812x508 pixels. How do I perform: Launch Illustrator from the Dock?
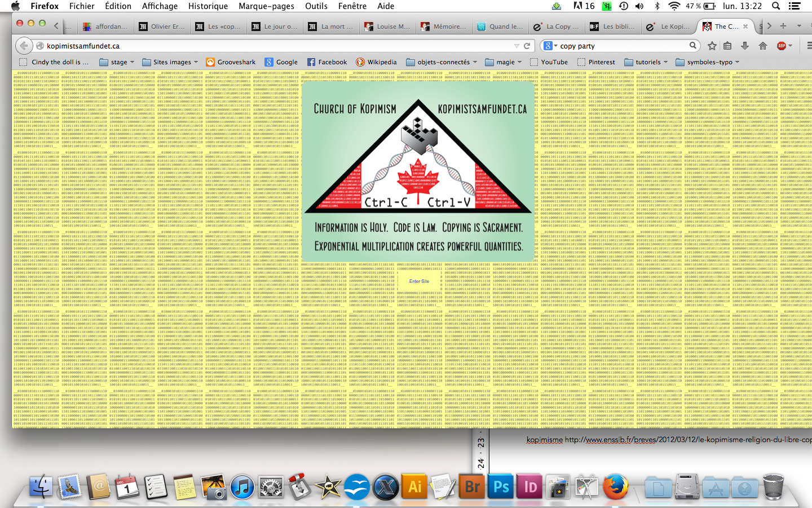point(415,487)
